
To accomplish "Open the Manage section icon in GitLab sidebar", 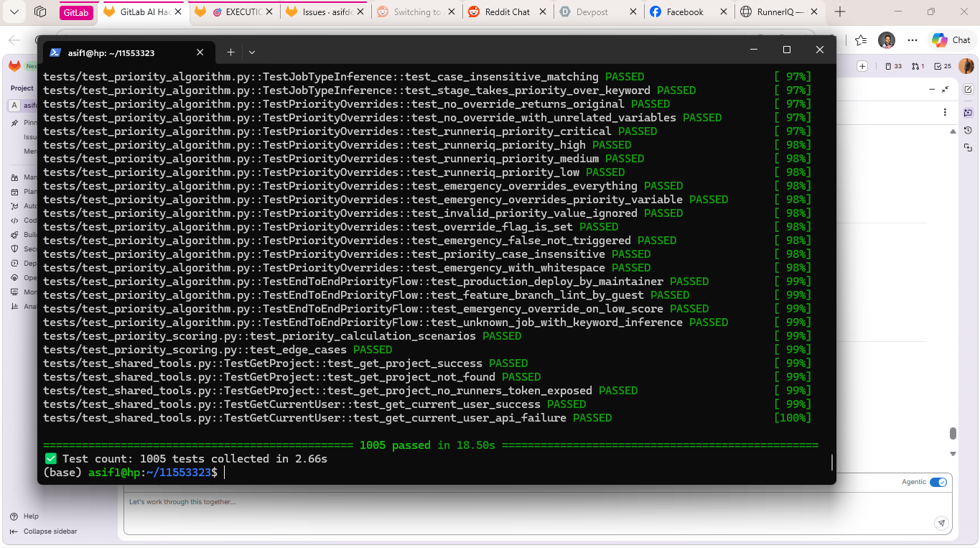I will pyautogui.click(x=15, y=177).
